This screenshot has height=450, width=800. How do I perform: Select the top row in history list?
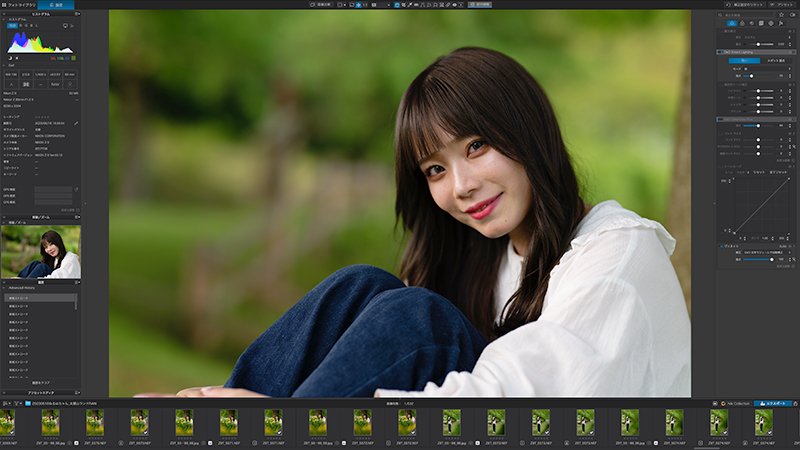pyautogui.click(x=41, y=298)
